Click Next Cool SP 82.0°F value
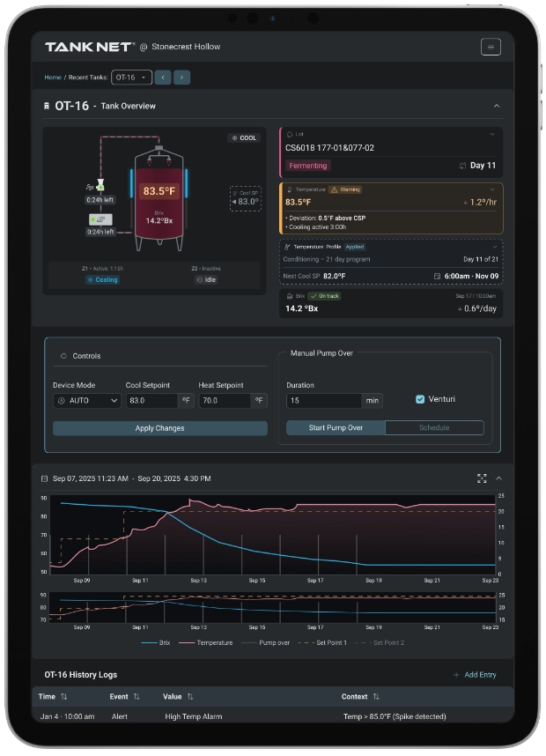Screen dimensions: 546x756 334,277
